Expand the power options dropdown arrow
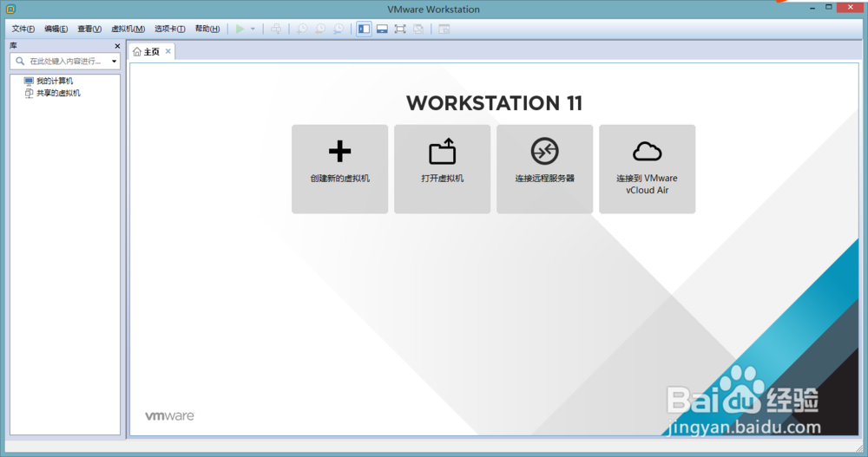Image resolution: width=868 pixels, height=457 pixels. [253, 29]
